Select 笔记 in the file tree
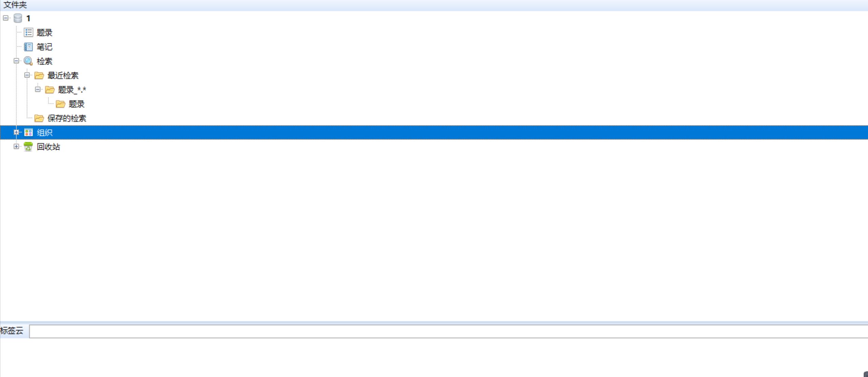868x377 pixels. pyautogui.click(x=44, y=47)
